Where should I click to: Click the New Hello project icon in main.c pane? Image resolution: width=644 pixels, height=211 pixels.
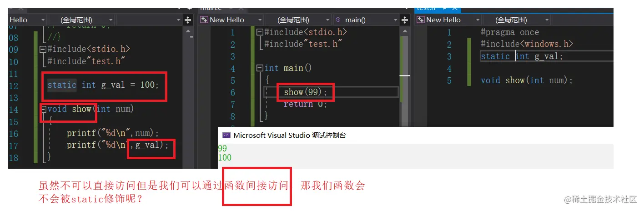tap(204, 20)
